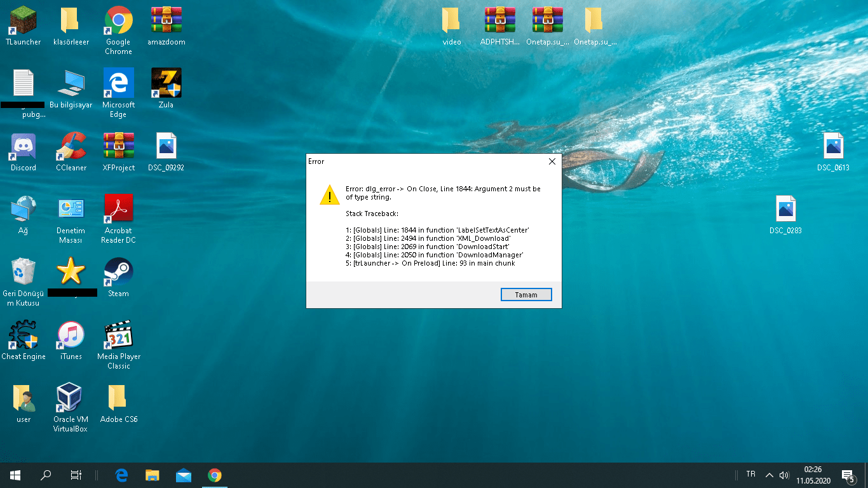Open the Ağ network icon

tap(23, 215)
